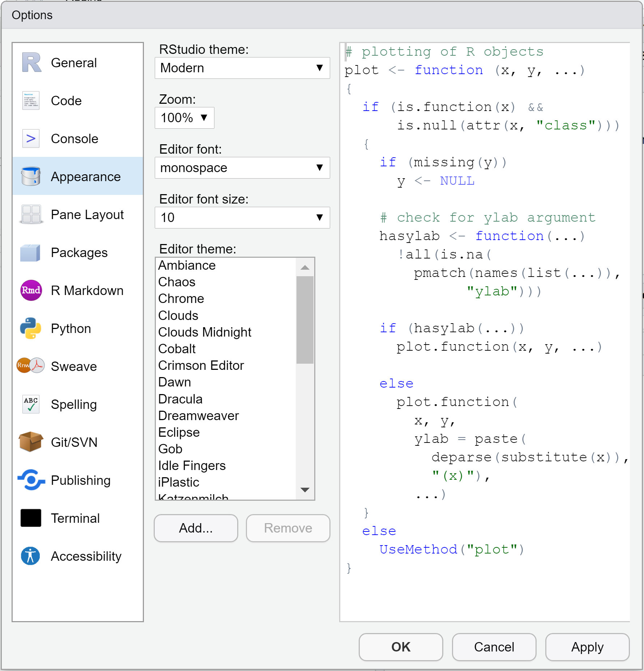The image size is (644, 671).
Task: Select the Clouds Midnight editor theme
Action: pos(226,332)
